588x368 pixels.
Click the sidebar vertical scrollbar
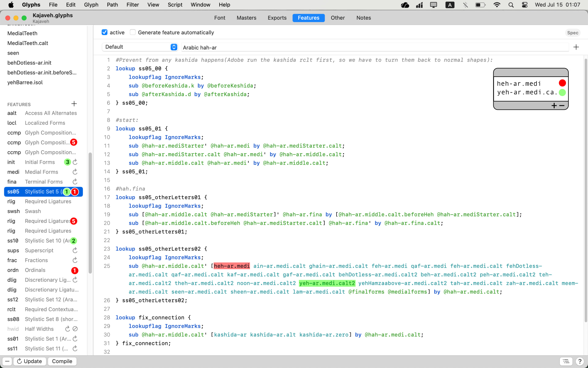click(90, 213)
